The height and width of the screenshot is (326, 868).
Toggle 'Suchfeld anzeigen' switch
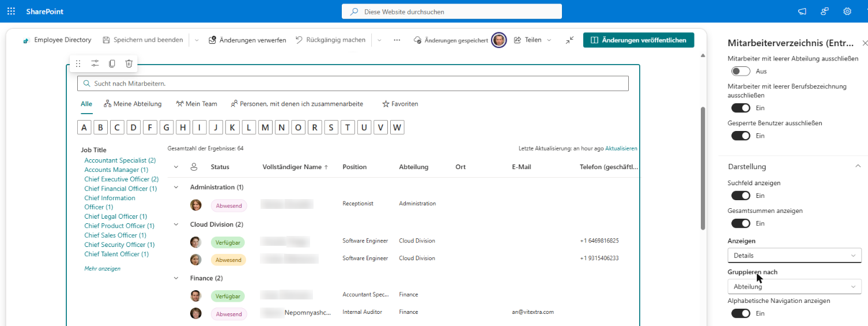point(741,196)
